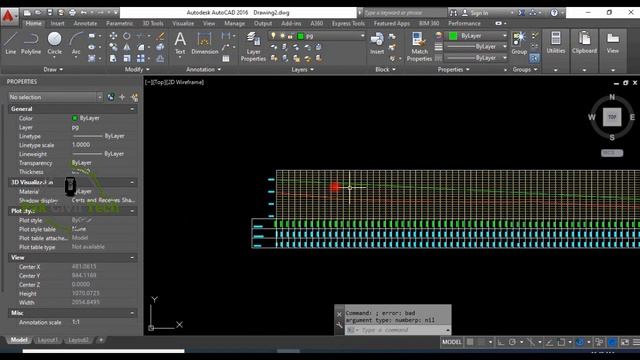Image resolution: width=640 pixels, height=360 pixels.
Task: Click the WCS label under ViewCube
Action: point(612,153)
